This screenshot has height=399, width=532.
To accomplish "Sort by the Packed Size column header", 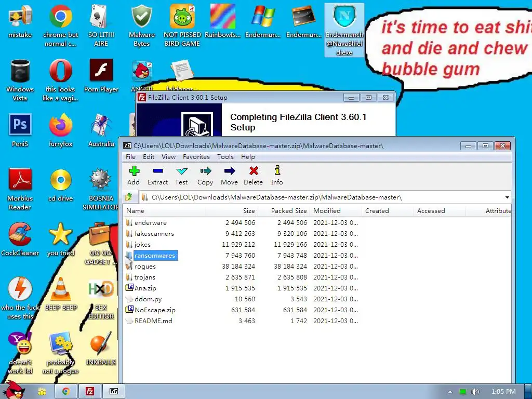I will [x=284, y=211].
